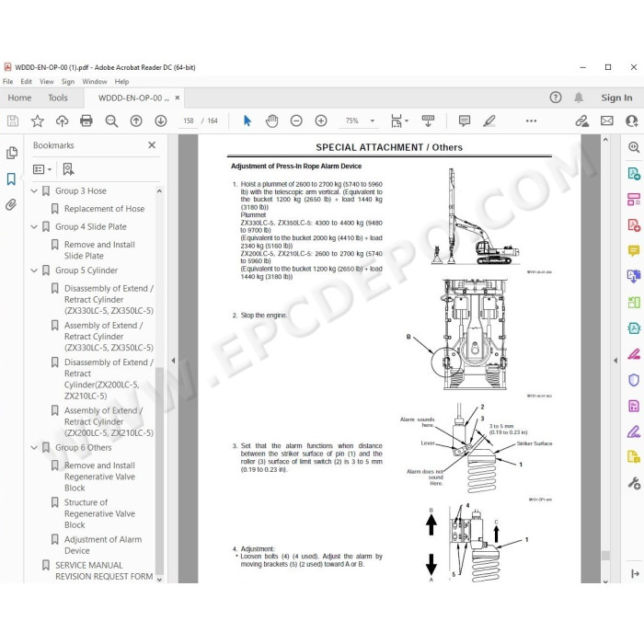Click the Save file icon

[x=13, y=121]
